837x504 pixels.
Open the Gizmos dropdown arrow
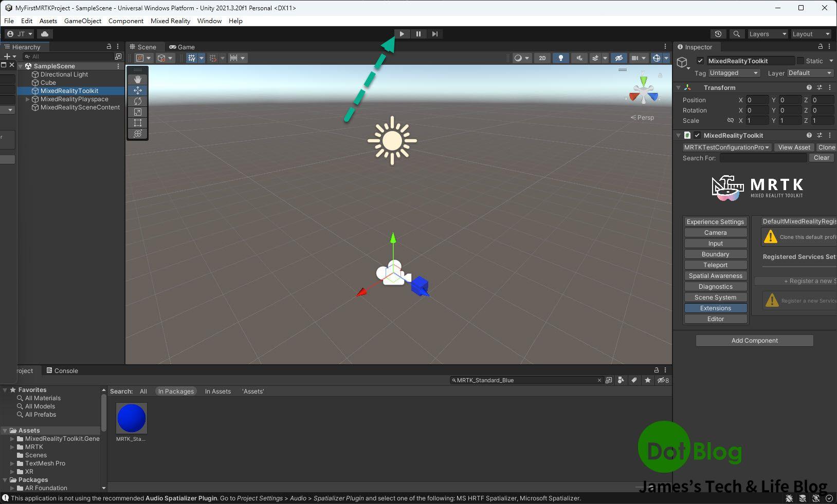click(666, 58)
